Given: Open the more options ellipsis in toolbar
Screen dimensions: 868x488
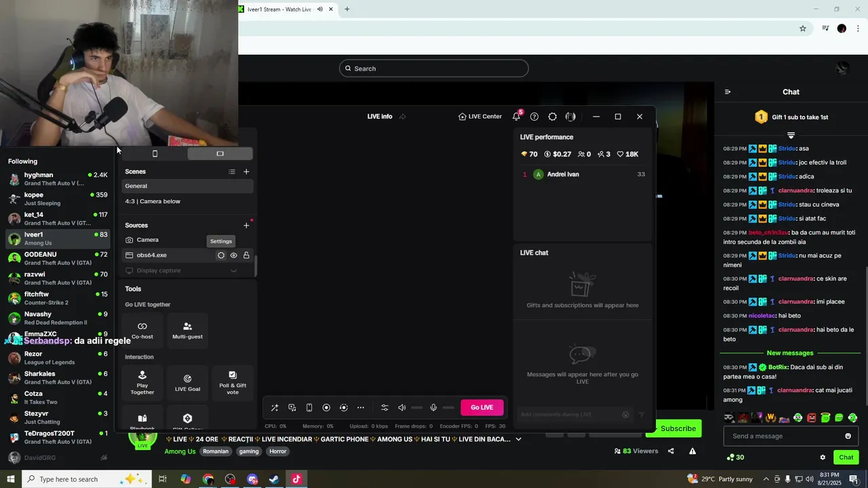Looking at the screenshot, I should tap(361, 408).
